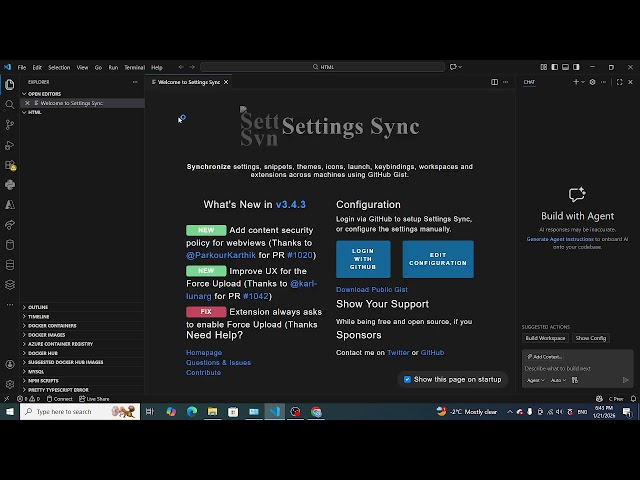This screenshot has height=480, width=640.
Task: Open the Agent mode dropdown in chat
Action: coord(536,380)
